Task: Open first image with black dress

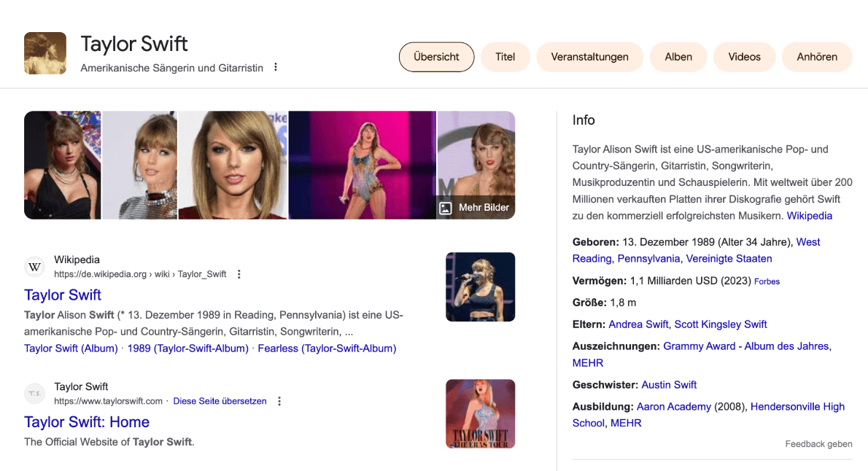Action: point(63,165)
